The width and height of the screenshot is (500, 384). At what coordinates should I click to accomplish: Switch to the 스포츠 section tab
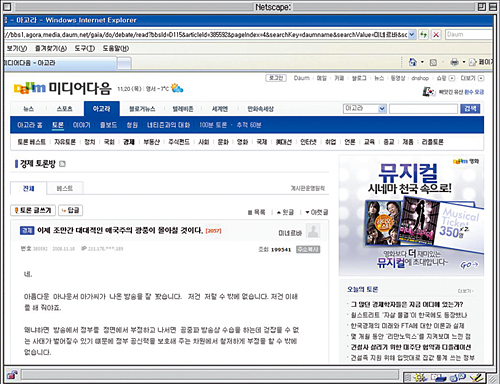(64, 109)
